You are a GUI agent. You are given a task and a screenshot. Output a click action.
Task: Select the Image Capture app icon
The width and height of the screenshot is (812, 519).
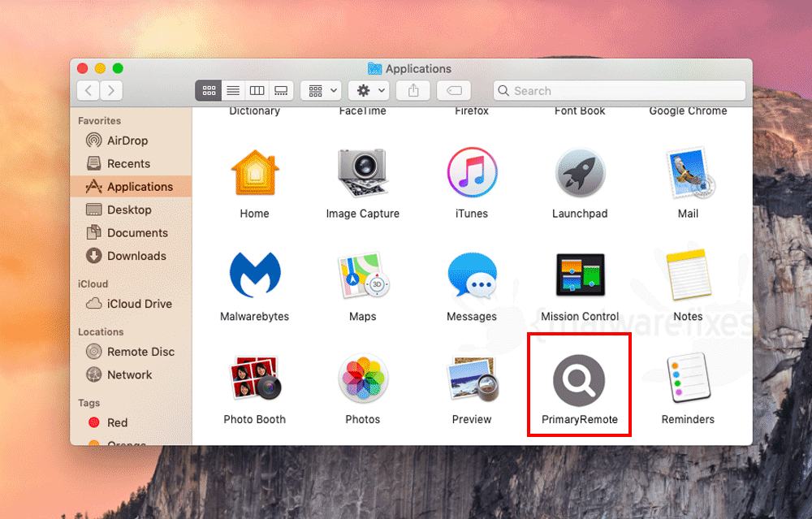click(x=362, y=173)
